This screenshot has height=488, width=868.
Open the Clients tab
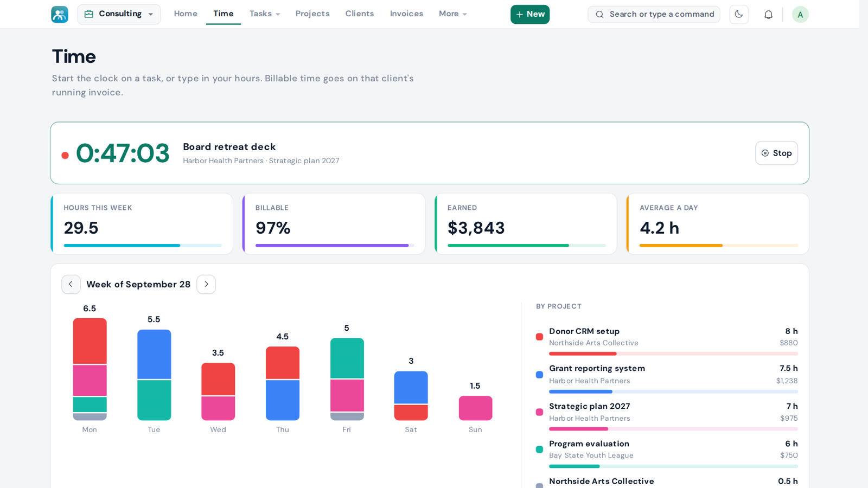[360, 14]
